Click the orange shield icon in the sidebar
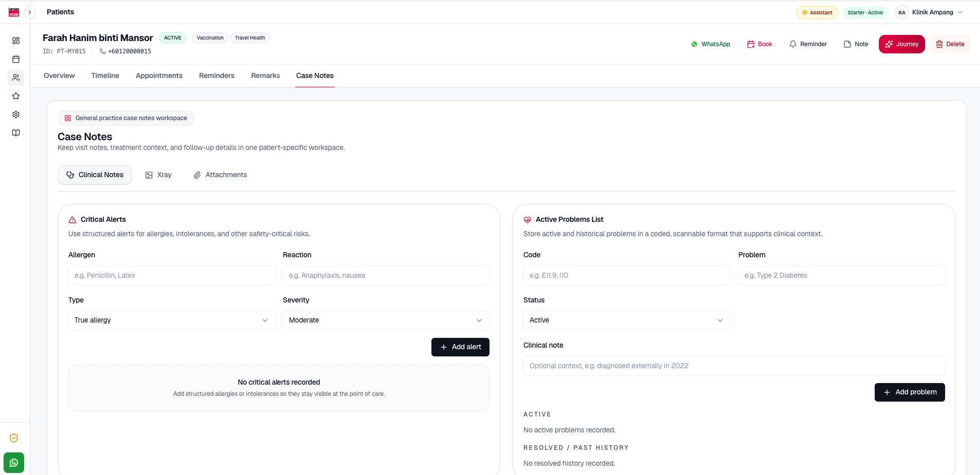Image resolution: width=980 pixels, height=475 pixels. (x=14, y=438)
